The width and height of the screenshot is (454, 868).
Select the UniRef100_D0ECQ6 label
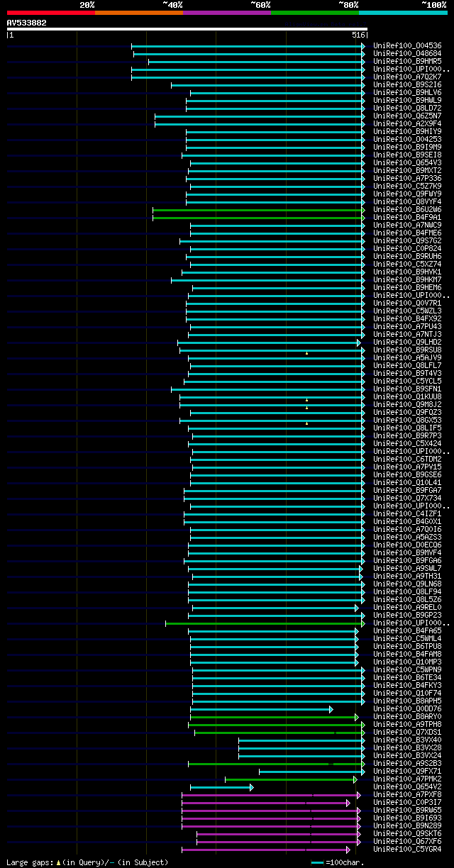407,545
